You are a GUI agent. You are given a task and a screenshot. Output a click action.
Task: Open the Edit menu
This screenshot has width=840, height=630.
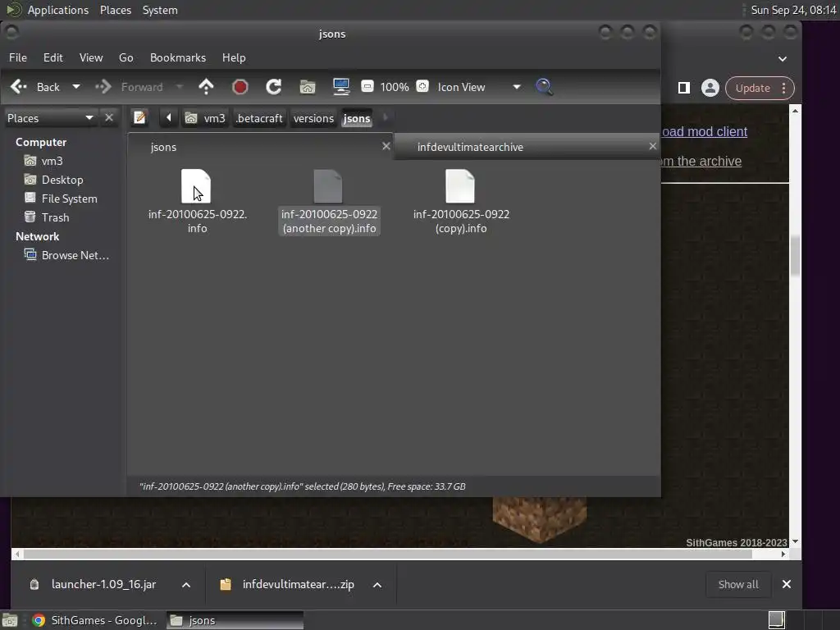(53, 57)
